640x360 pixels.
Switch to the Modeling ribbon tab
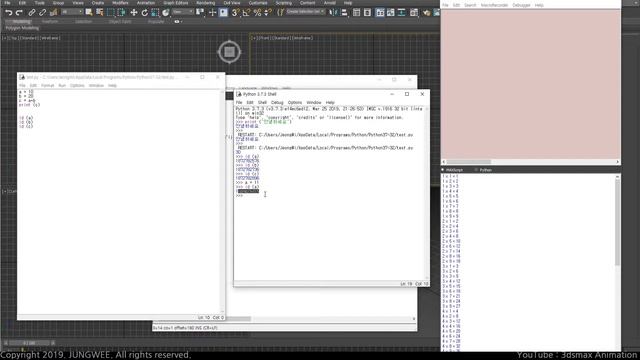(x=21, y=21)
